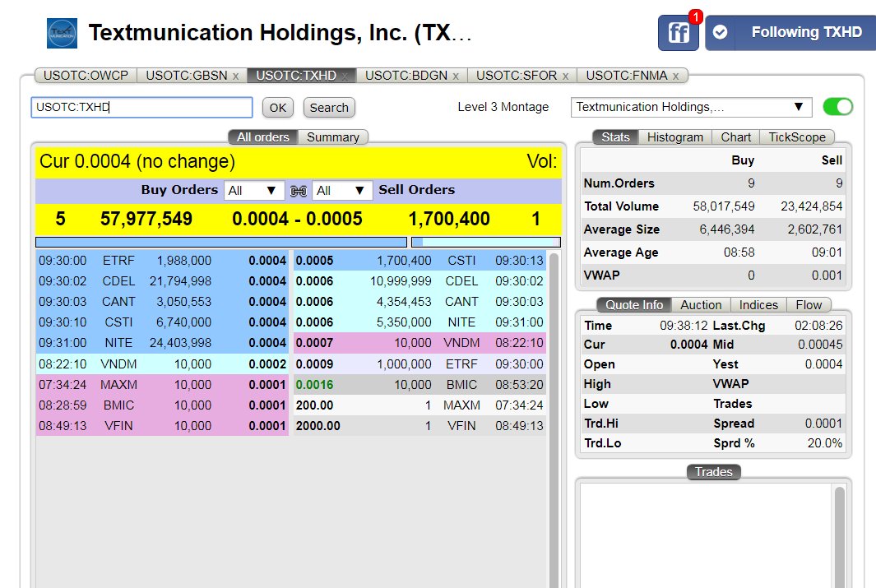Viewport: 876px width, 588px height.
Task: Click the CDEL sell order 10,999,999
Action: point(419,281)
